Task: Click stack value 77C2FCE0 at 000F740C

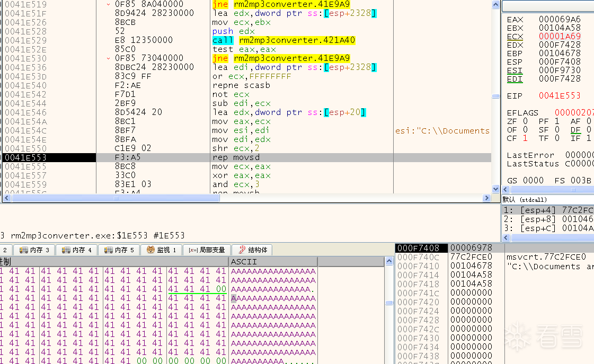Action: [x=471, y=257]
